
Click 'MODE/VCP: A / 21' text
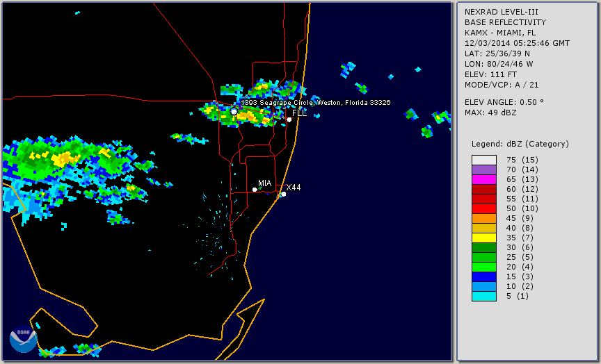[502, 85]
